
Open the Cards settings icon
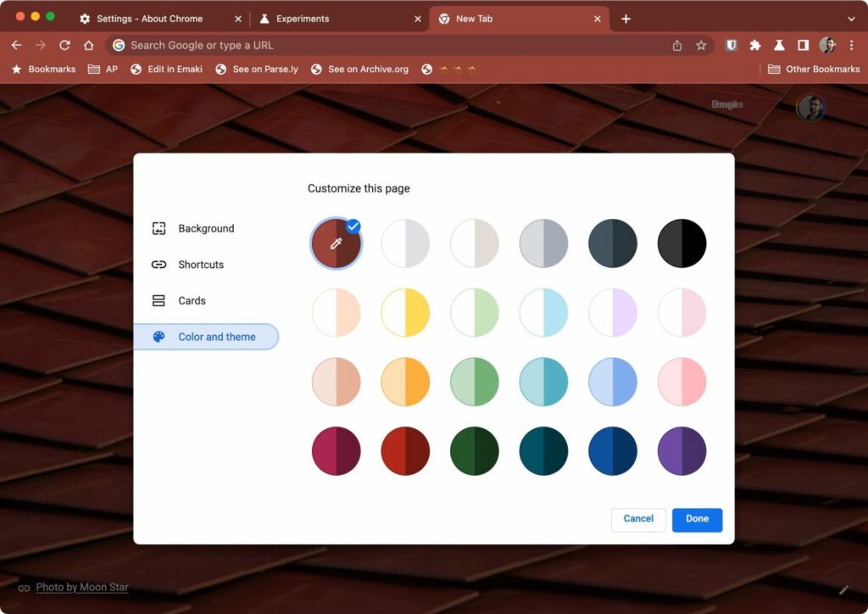tap(159, 300)
